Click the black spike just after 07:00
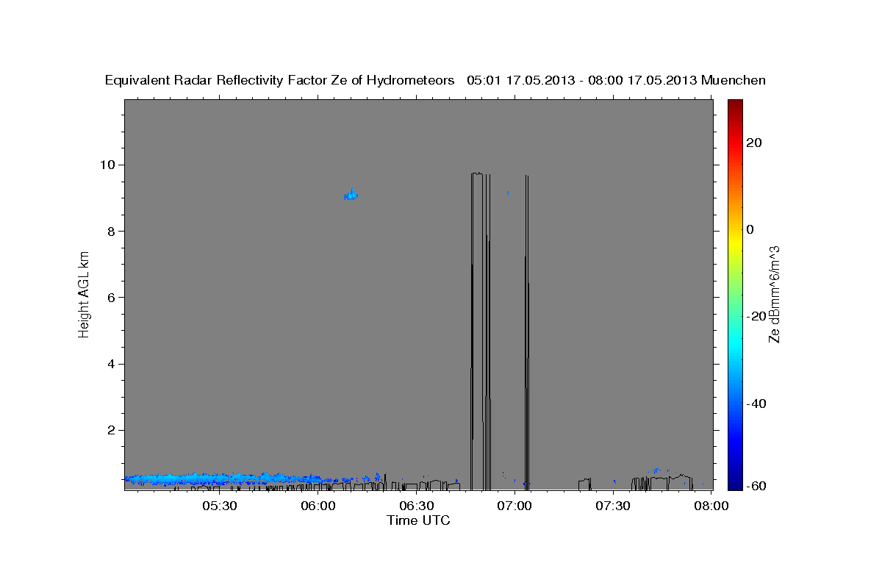Screen dimensions: 882x588 527,331
